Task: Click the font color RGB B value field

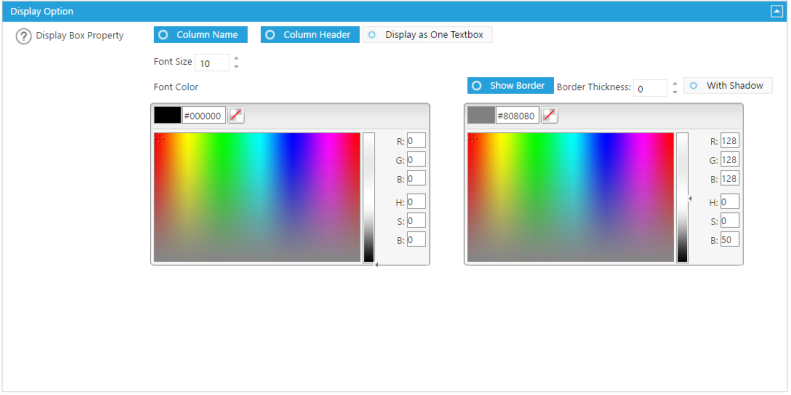Action: point(416,178)
